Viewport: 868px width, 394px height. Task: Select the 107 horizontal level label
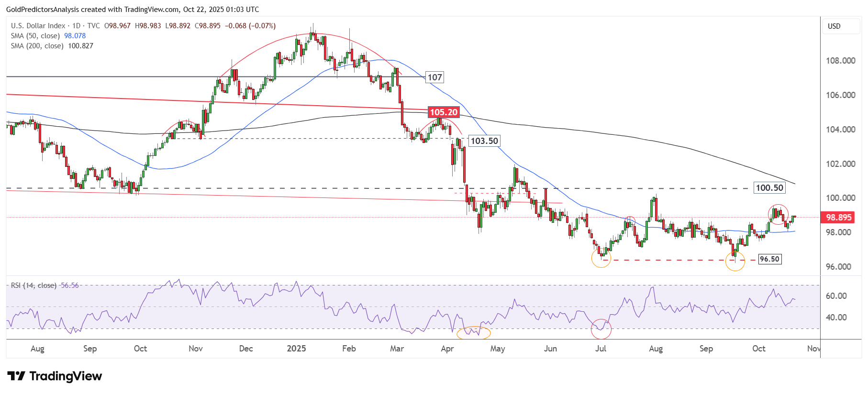click(x=434, y=77)
